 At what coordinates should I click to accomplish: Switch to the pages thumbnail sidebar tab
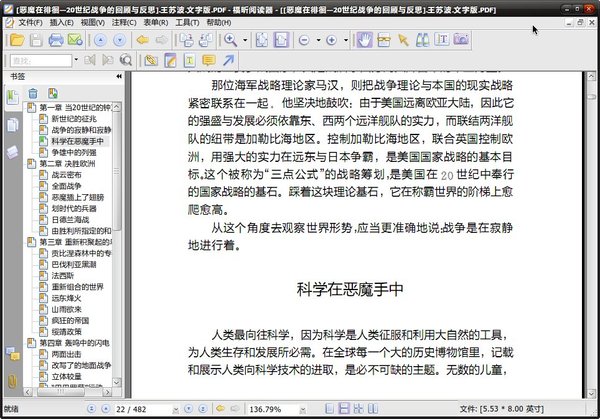[x=13, y=124]
